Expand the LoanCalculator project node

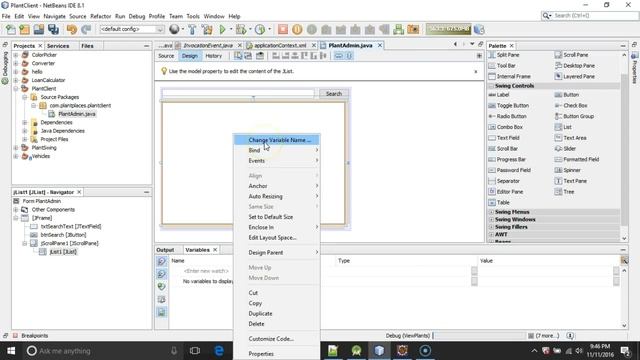[16, 80]
